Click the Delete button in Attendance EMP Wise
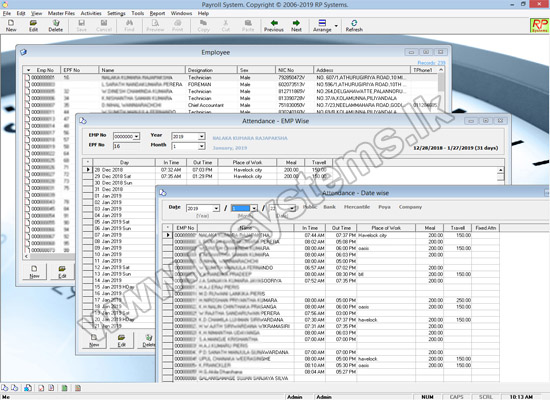This screenshot has width=550, height=400. pyautogui.click(x=149, y=340)
